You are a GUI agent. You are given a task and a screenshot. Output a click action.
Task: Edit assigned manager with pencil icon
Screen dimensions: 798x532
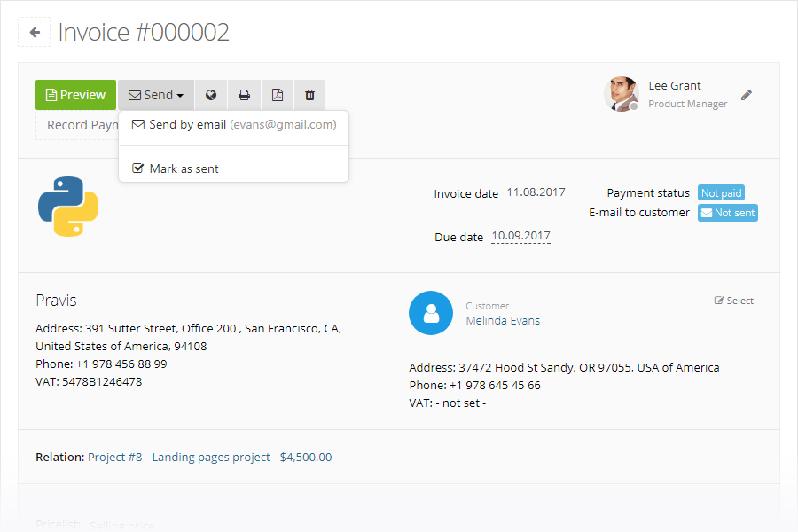pyautogui.click(x=746, y=95)
